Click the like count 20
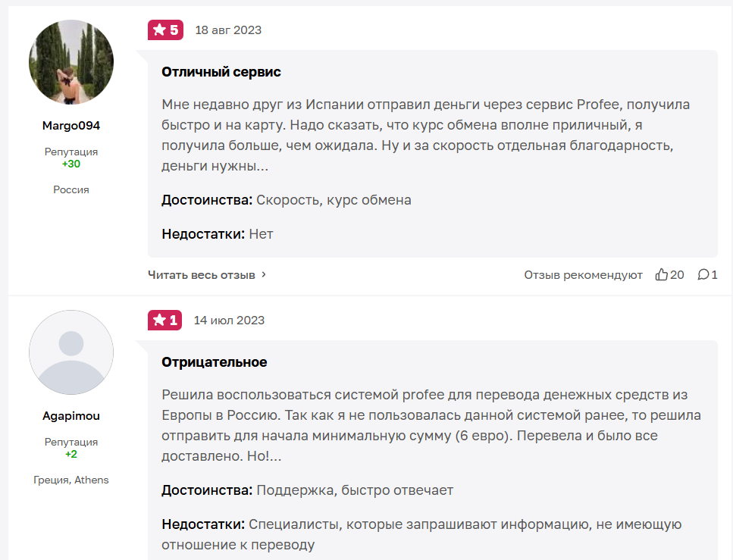 [677, 275]
